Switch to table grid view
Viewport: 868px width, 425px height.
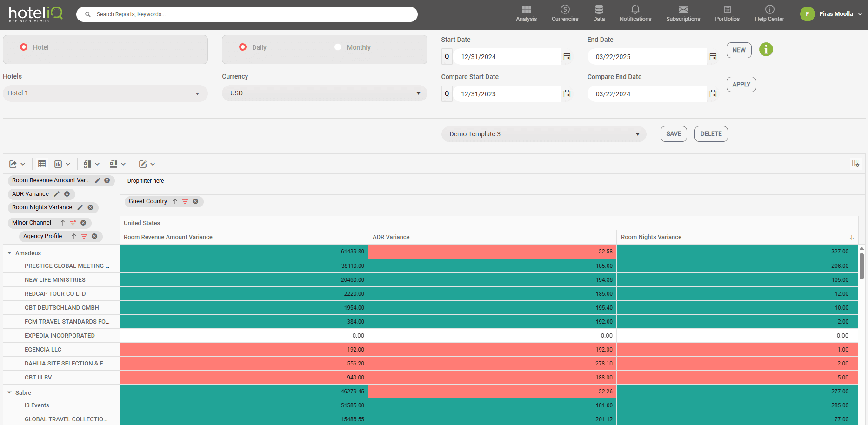tap(42, 164)
